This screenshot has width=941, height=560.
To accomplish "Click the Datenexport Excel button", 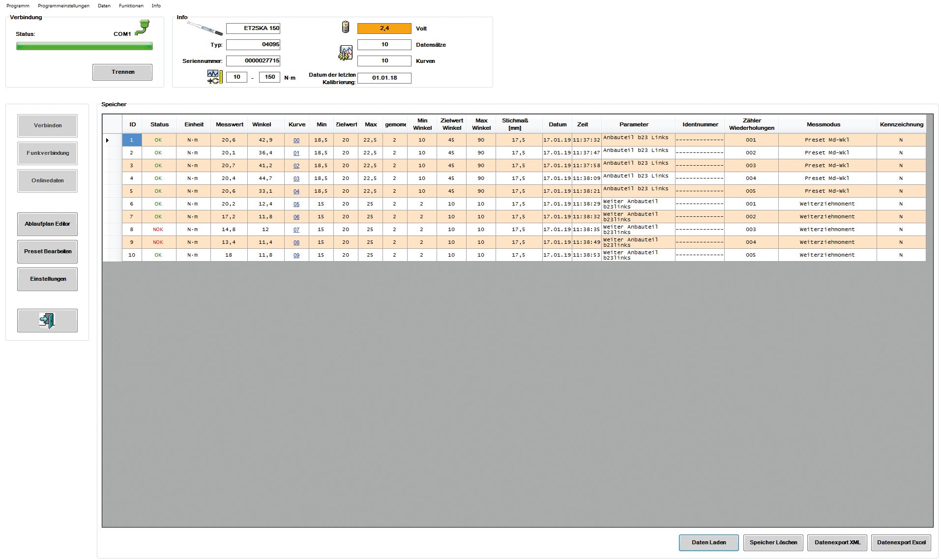I will coord(901,542).
